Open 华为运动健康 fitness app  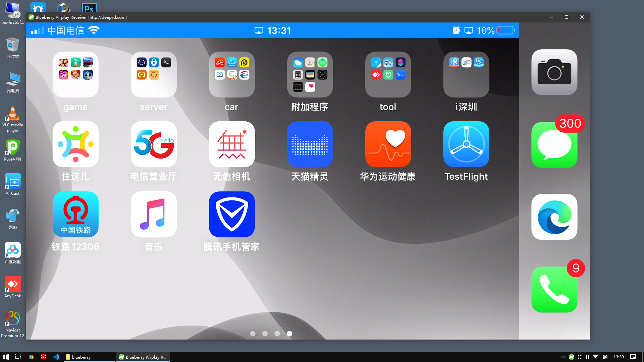click(388, 144)
